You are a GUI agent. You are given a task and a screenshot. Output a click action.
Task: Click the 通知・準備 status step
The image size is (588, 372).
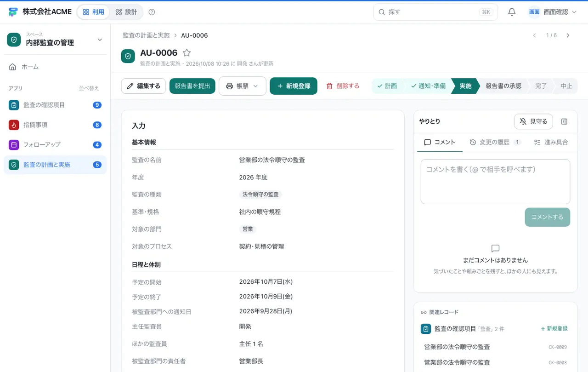pos(428,86)
